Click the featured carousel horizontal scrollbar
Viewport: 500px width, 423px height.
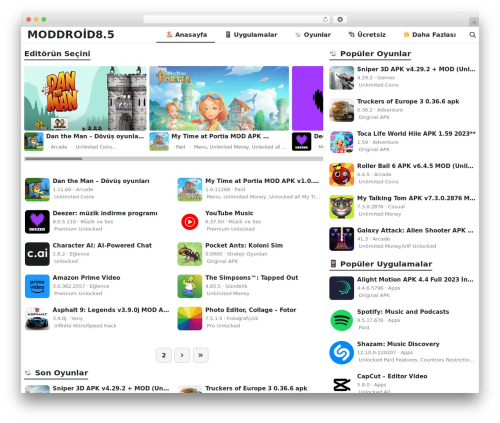pyautogui.click(x=173, y=159)
